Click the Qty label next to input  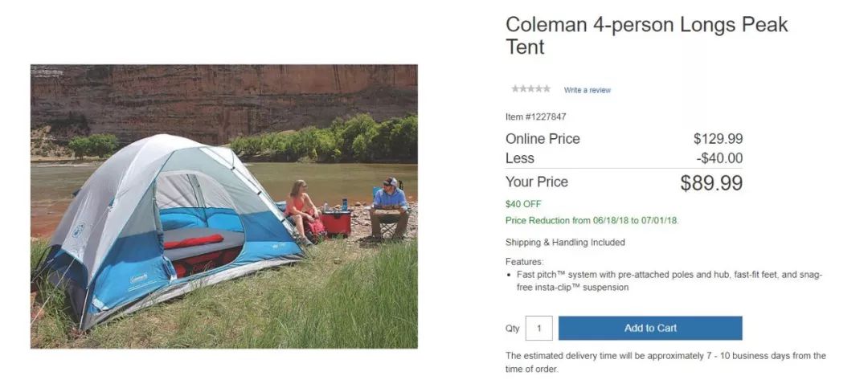512,329
